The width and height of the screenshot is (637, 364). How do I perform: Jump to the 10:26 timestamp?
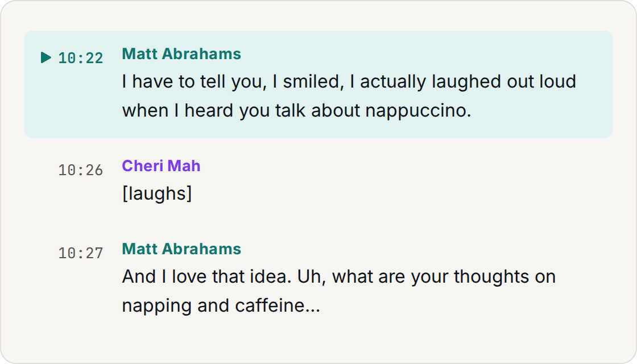[x=80, y=170]
